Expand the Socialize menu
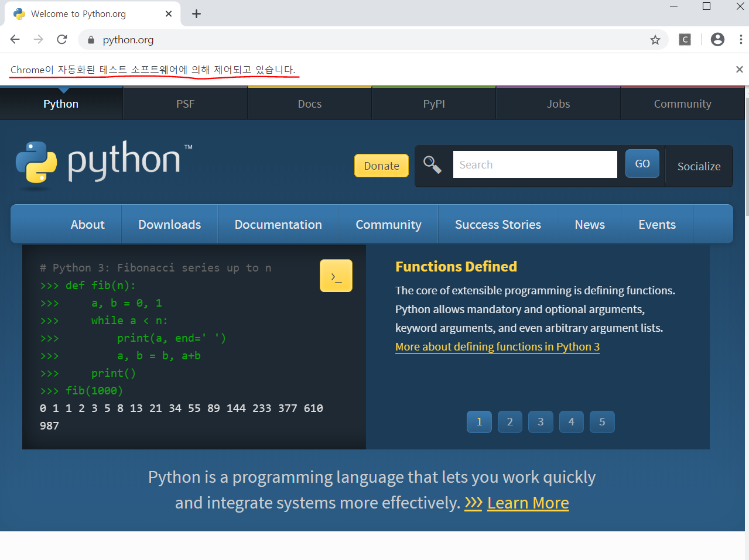The height and width of the screenshot is (560, 749). [x=699, y=166]
